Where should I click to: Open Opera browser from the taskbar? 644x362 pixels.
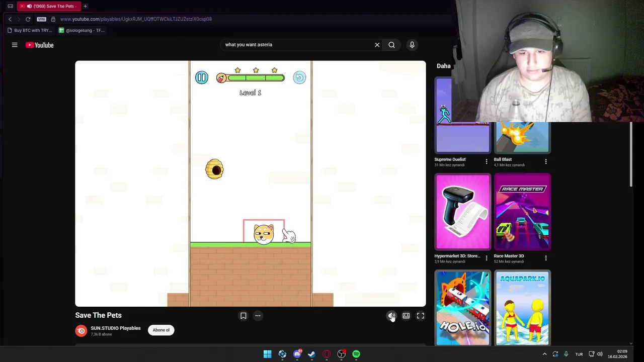pos(327,354)
